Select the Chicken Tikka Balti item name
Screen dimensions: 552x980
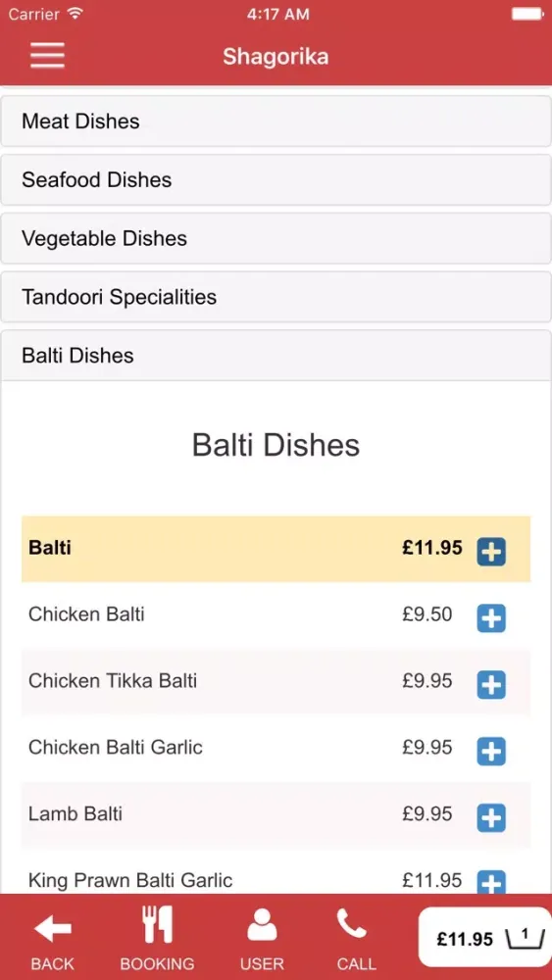[113, 681]
